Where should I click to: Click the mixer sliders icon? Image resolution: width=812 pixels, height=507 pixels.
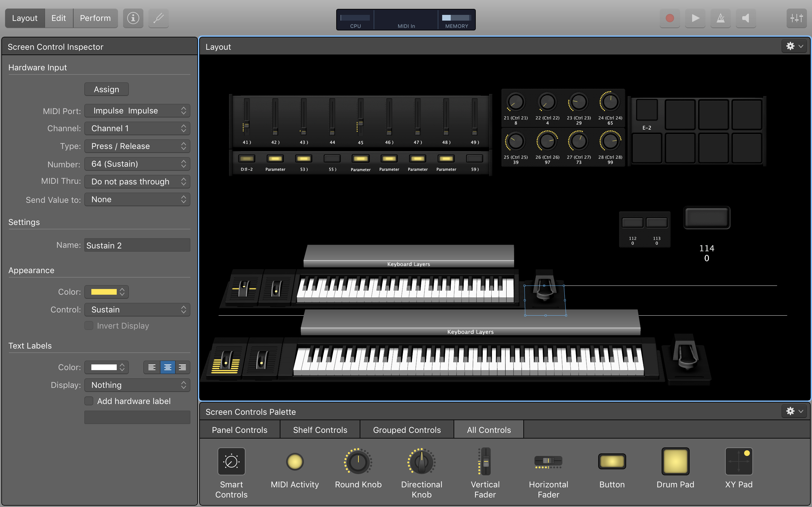point(796,18)
